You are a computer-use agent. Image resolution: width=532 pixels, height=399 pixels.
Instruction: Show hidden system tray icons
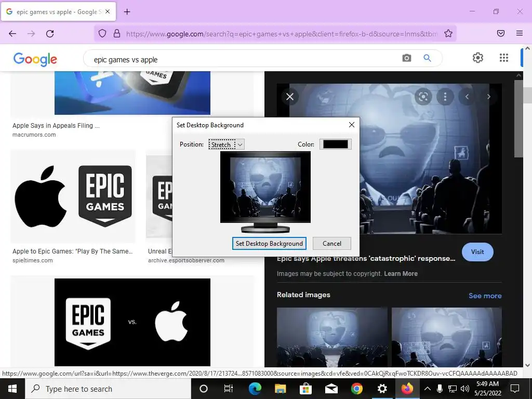(x=428, y=389)
